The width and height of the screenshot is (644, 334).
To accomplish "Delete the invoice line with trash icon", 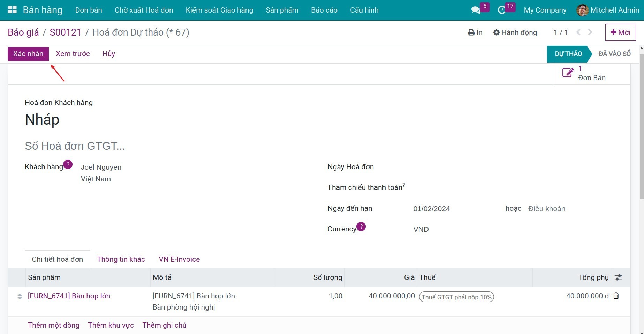I will [616, 296].
